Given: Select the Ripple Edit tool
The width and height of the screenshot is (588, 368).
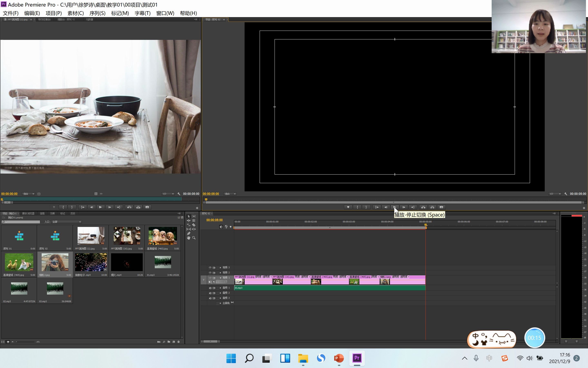Looking at the screenshot, I should (189, 221).
